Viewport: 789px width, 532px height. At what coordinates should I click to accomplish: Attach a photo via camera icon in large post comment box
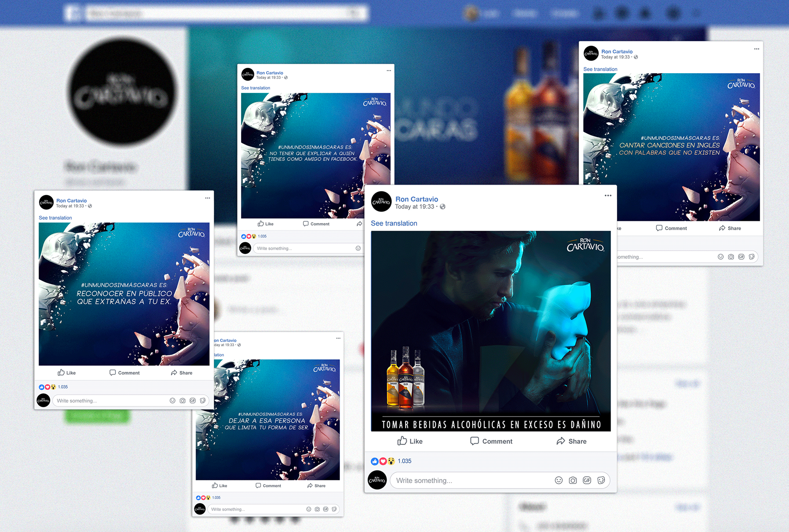pyautogui.click(x=573, y=480)
